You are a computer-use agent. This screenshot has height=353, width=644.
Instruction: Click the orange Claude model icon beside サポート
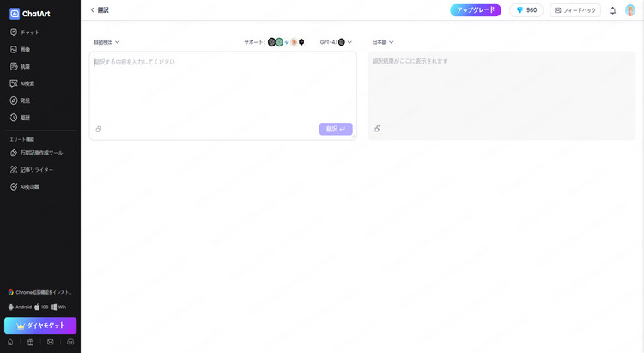click(x=294, y=42)
